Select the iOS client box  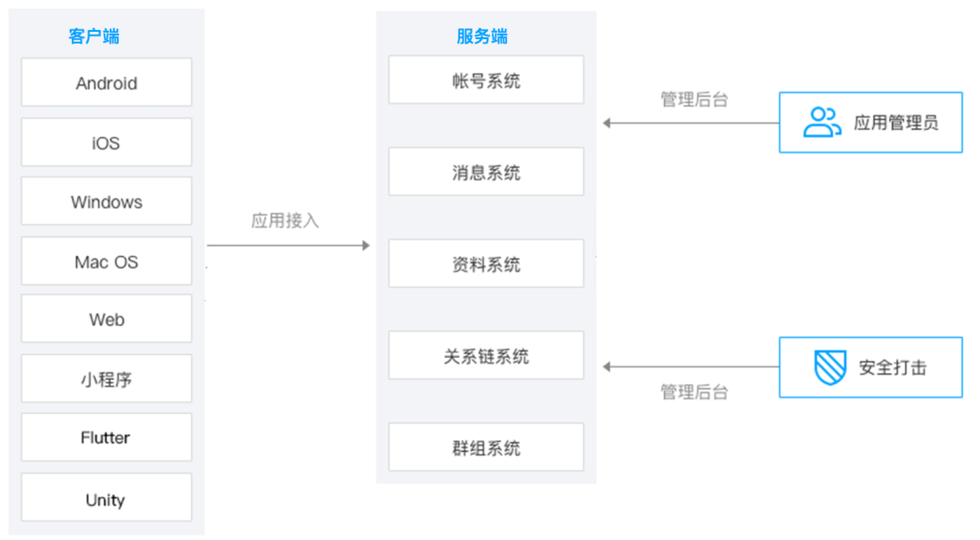tap(106, 142)
